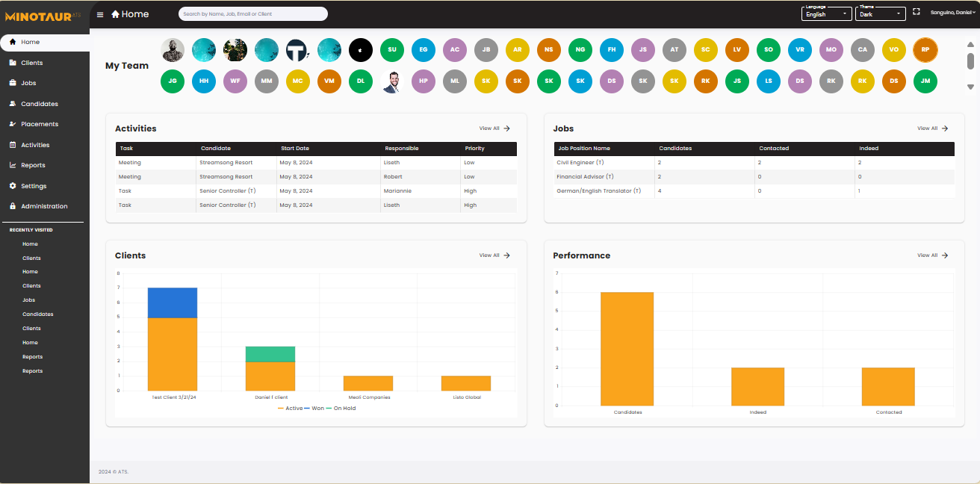The image size is (980, 484).
Task: Click the Home icon next to the page title
Action: pyautogui.click(x=116, y=13)
